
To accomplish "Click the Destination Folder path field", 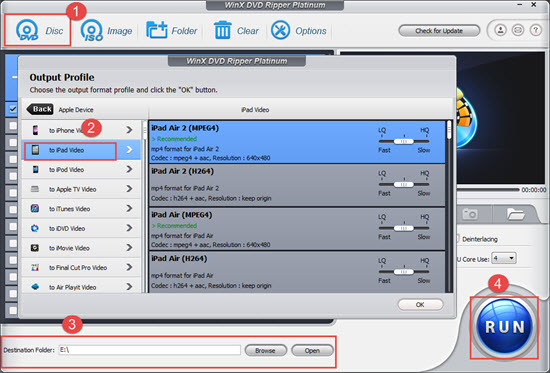I will click(x=149, y=350).
